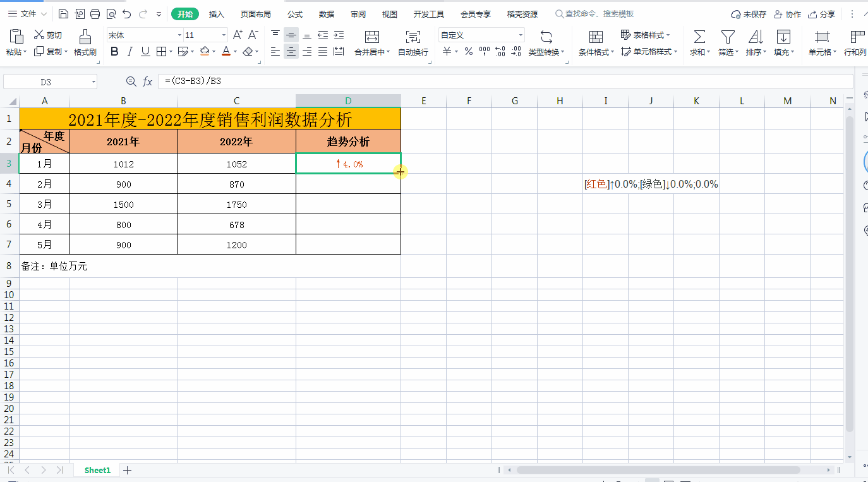Viewport: 868px width, 482px height.
Task: Click the Paste (粘贴) clipboard icon
Action: [16, 37]
